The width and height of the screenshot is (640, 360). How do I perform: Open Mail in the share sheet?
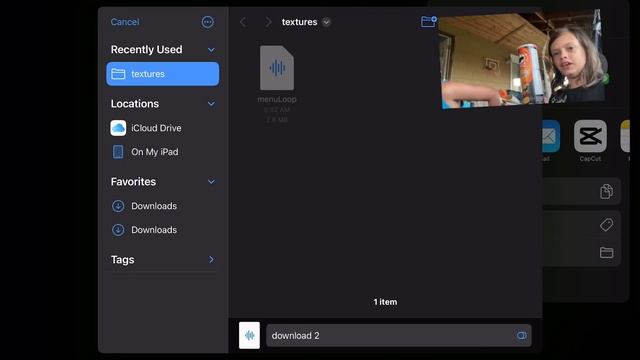(x=550, y=136)
